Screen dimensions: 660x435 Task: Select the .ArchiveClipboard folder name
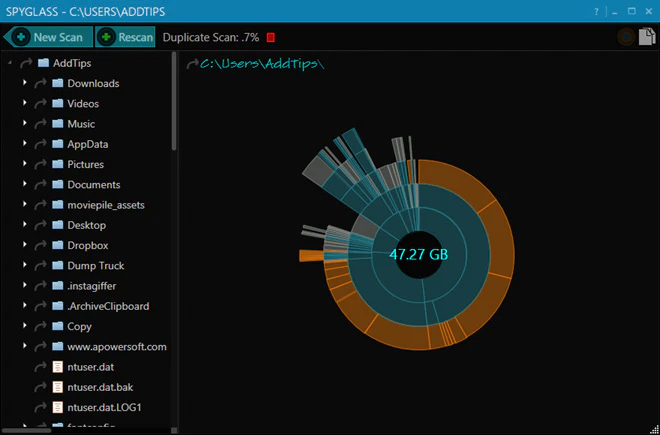(x=108, y=306)
